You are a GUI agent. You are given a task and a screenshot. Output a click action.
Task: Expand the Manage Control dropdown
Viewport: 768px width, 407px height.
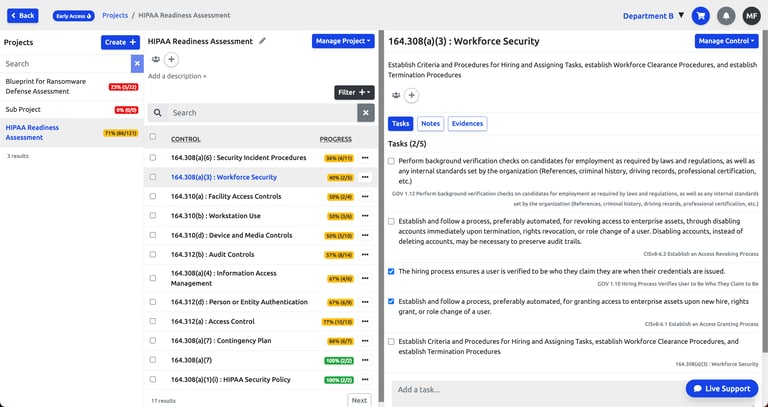point(726,41)
